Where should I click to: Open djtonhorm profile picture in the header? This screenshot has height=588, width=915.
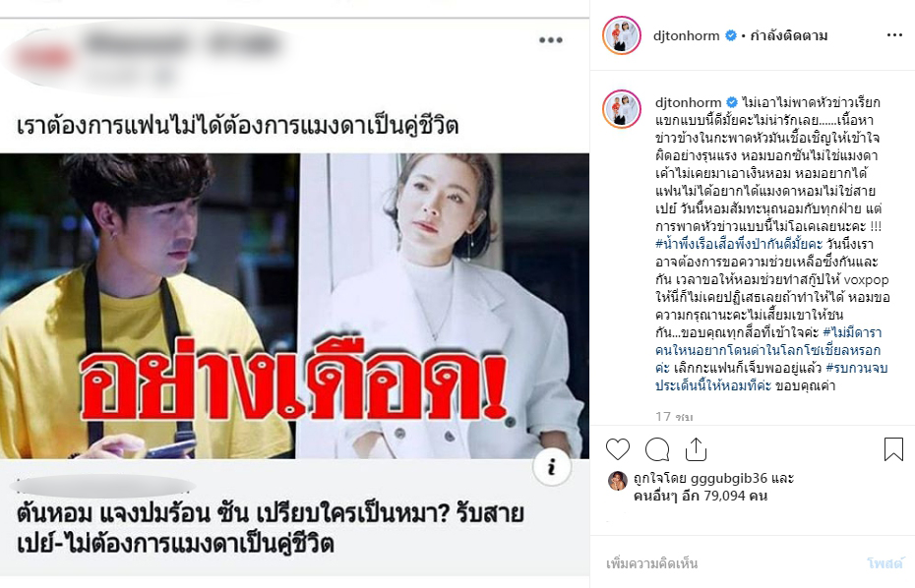click(x=622, y=35)
